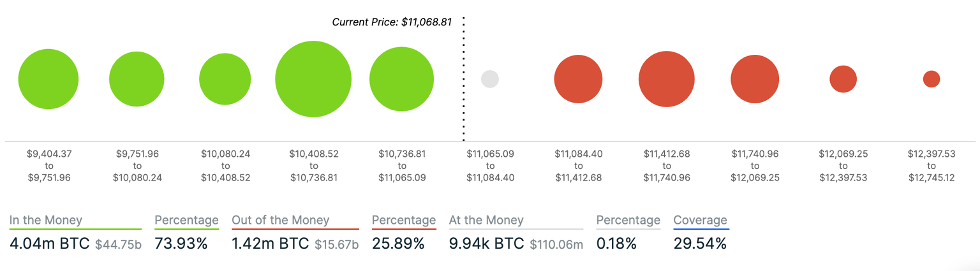Click the 1.42m BTC value

pos(270,244)
